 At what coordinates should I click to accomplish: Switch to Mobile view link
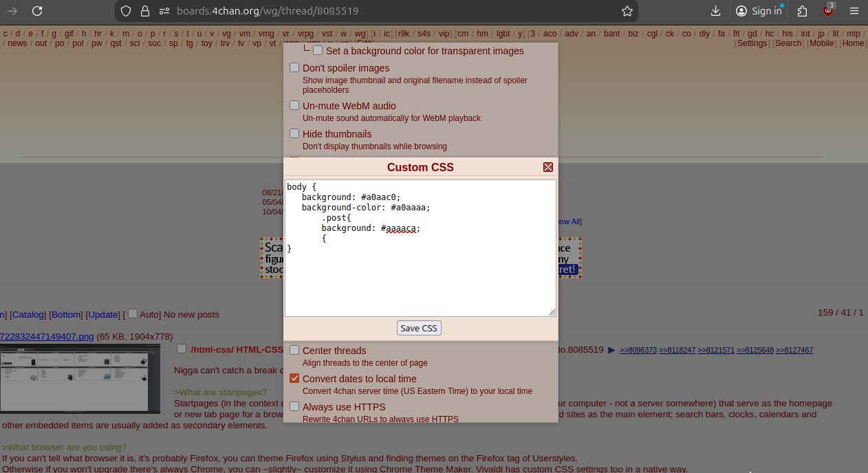[x=821, y=43]
